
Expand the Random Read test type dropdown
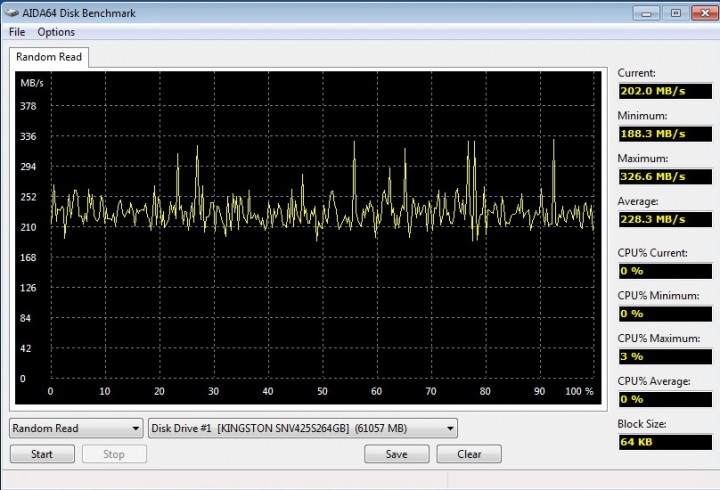click(76, 428)
